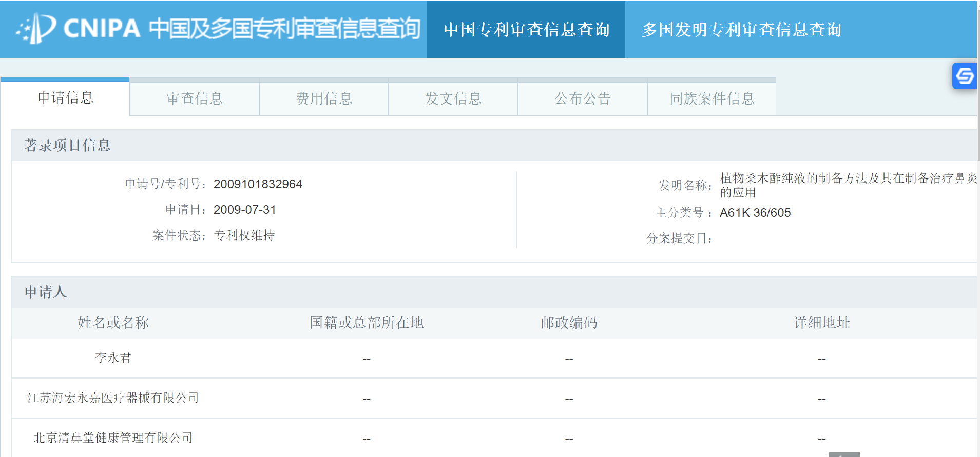Click the 详细地址 column header
This screenshot has width=980, height=457.
point(822,323)
